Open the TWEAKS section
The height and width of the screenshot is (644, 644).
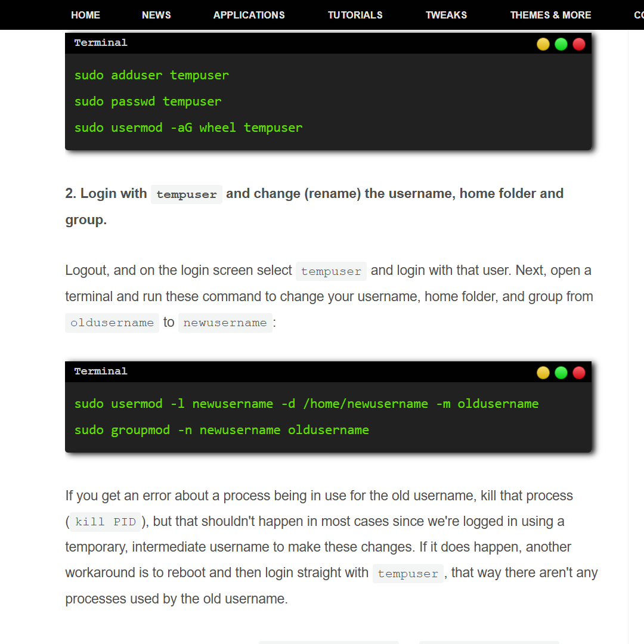pos(446,15)
